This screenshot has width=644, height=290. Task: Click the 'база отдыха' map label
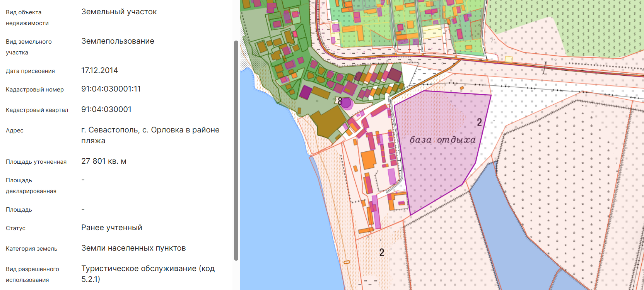[442, 140]
